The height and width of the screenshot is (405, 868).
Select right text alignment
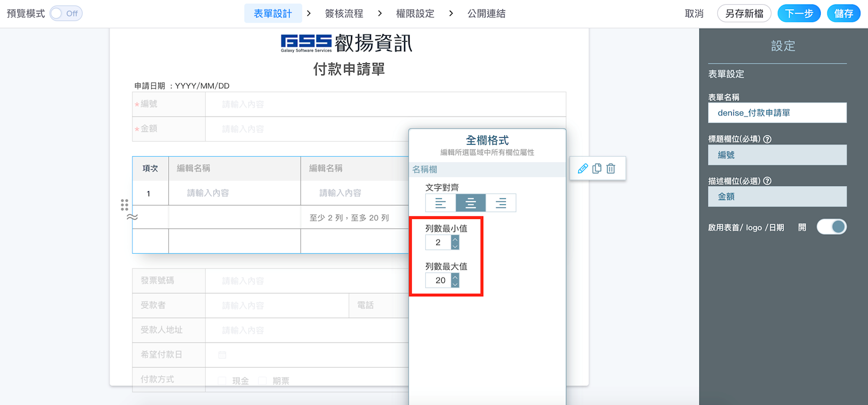tap(501, 203)
